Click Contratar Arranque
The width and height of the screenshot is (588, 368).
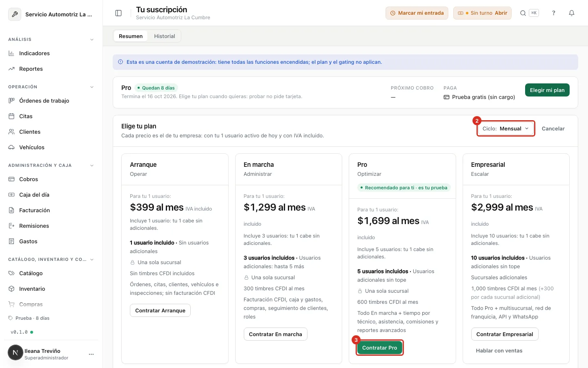pyautogui.click(x=160, y=310)
